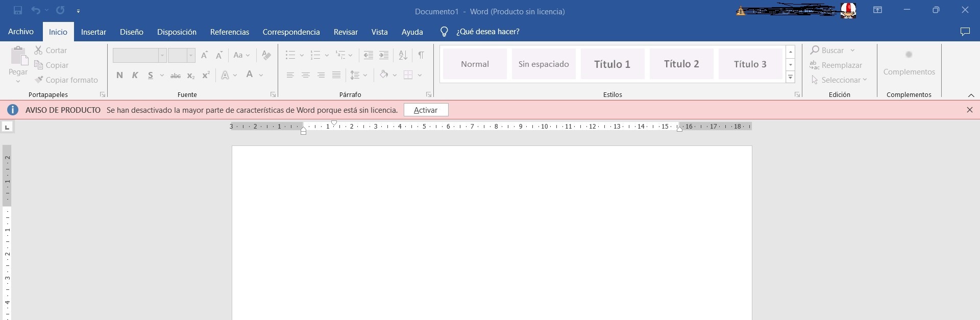Click the increase indent icon
This screenshot has height=320, width=980.
coord(384,55)
